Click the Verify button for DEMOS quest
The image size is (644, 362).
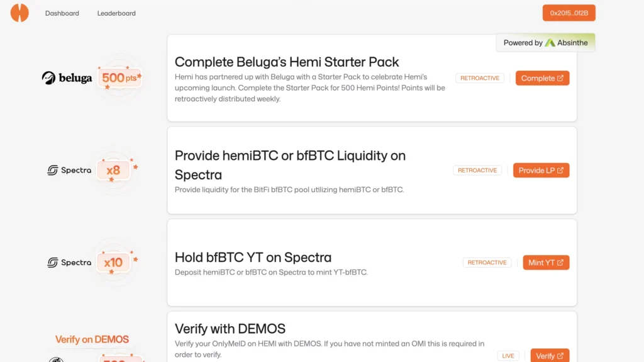tap(550, 356)
